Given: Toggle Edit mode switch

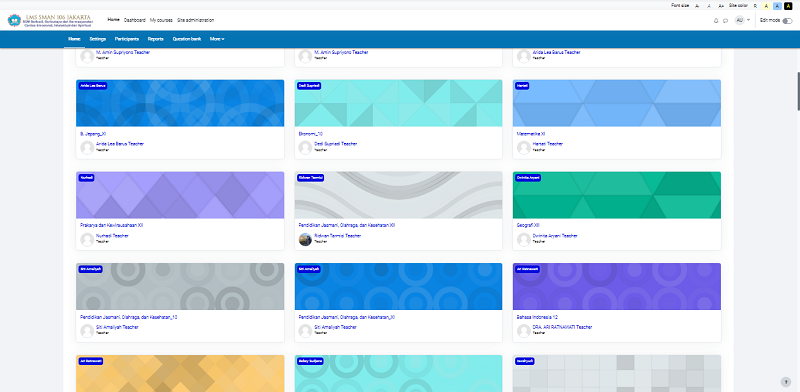Looking at the screenshot, I should click(x=788, y=21).
